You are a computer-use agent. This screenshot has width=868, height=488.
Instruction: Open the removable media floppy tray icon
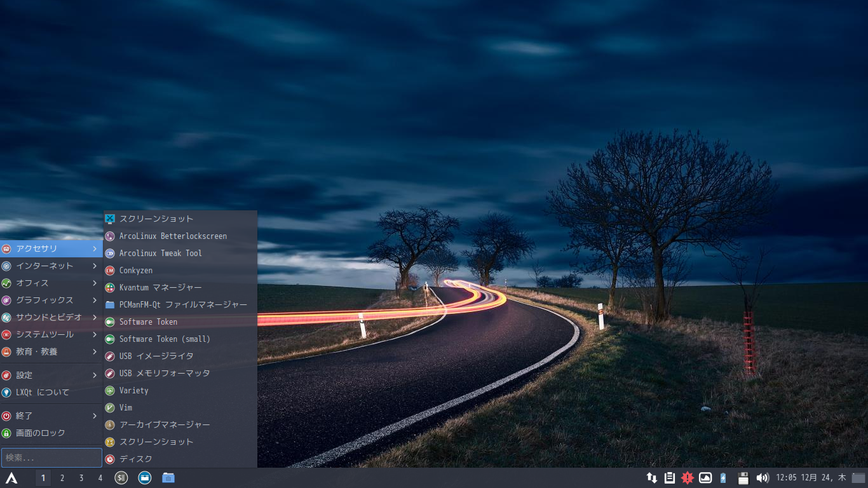click(743, 478)
